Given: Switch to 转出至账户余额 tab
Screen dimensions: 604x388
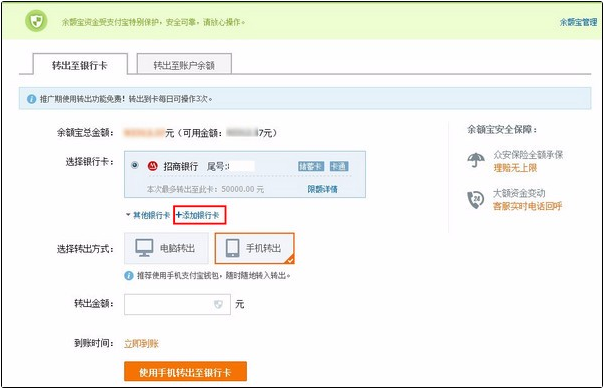Looking at the screenshot, I should 184,64.
